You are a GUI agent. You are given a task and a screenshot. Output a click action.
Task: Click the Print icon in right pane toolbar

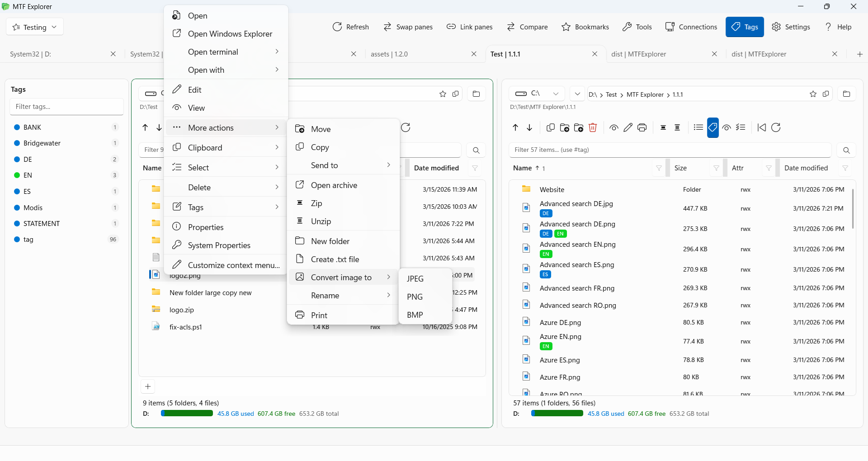coord(642,127)
